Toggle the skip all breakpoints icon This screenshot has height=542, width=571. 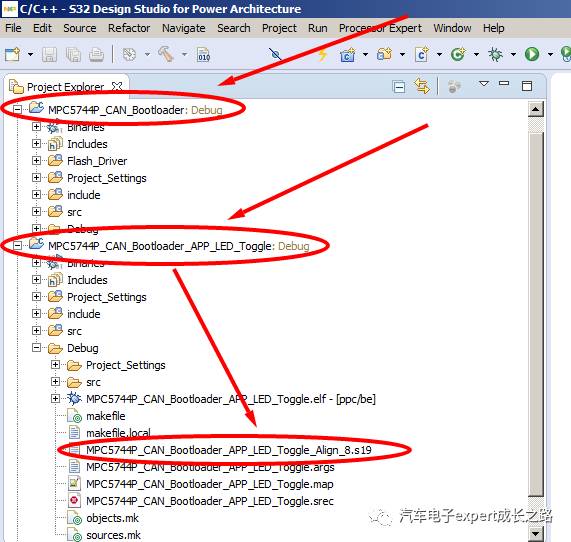pos(275,55)
